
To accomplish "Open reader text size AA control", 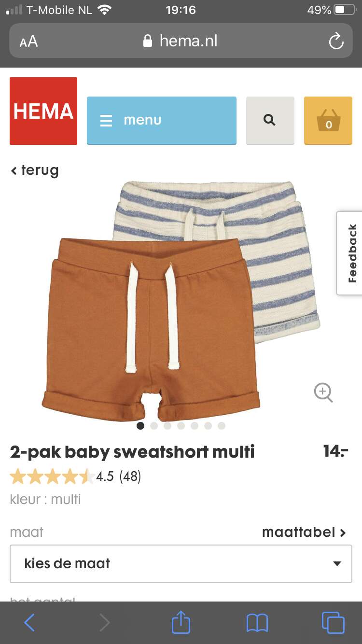I will tap(28, 41).
